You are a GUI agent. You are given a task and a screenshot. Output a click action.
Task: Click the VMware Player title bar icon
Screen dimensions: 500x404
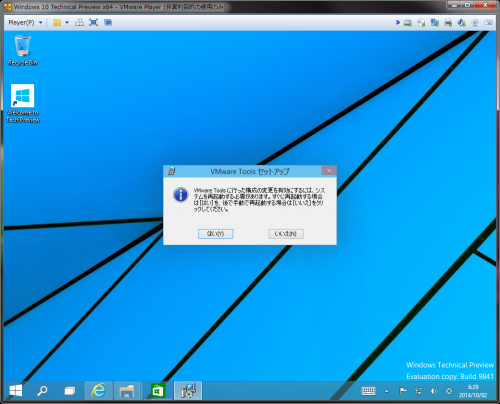coord(7,7)
